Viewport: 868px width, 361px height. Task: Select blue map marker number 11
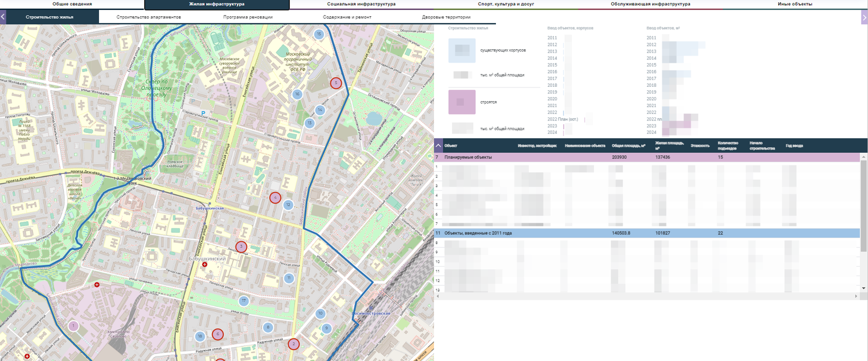[289, 278]
